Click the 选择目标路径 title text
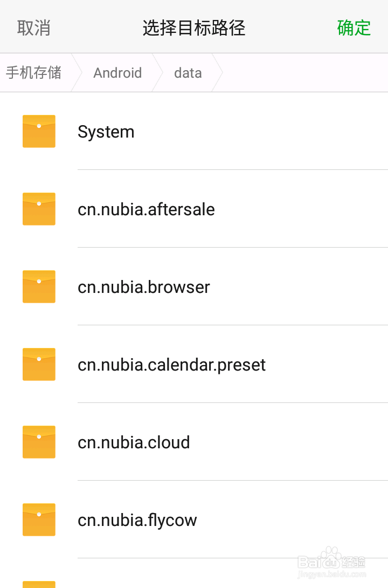Screen dimensions: 388x588 194,28
